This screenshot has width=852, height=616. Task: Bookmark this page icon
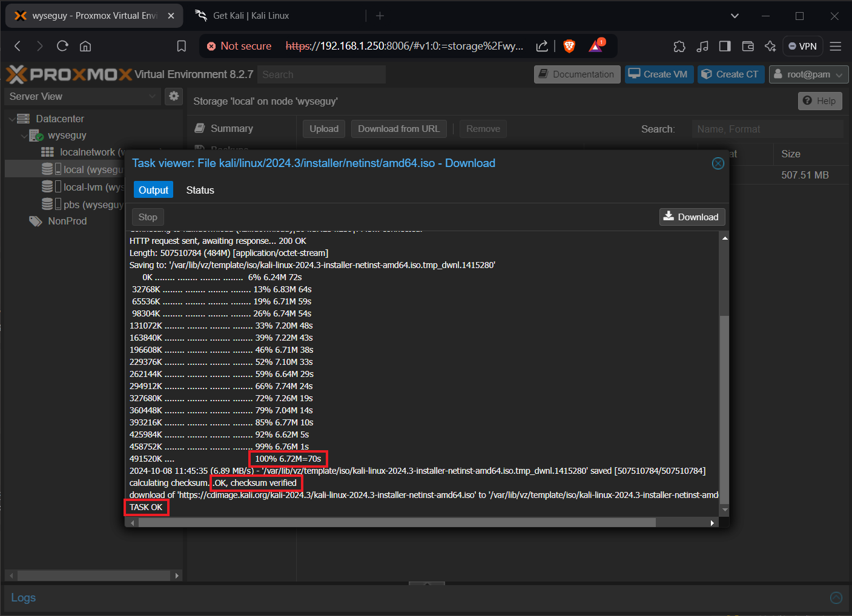tap(181, 46)
